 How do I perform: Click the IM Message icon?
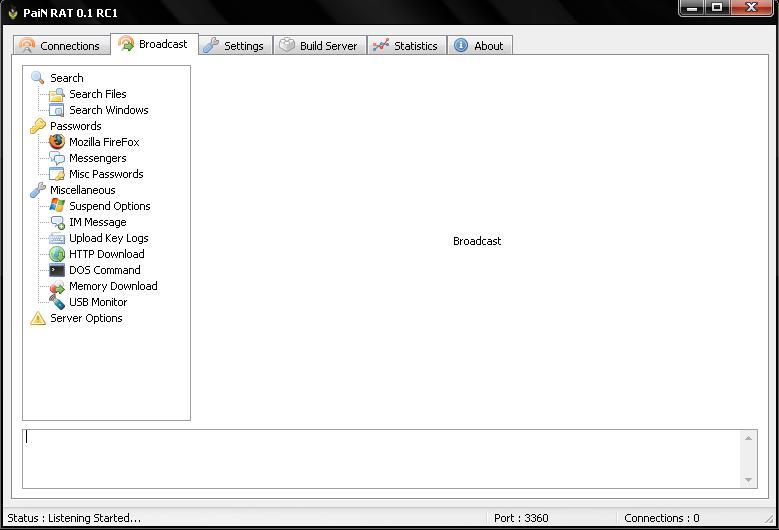tap(57, 223)
